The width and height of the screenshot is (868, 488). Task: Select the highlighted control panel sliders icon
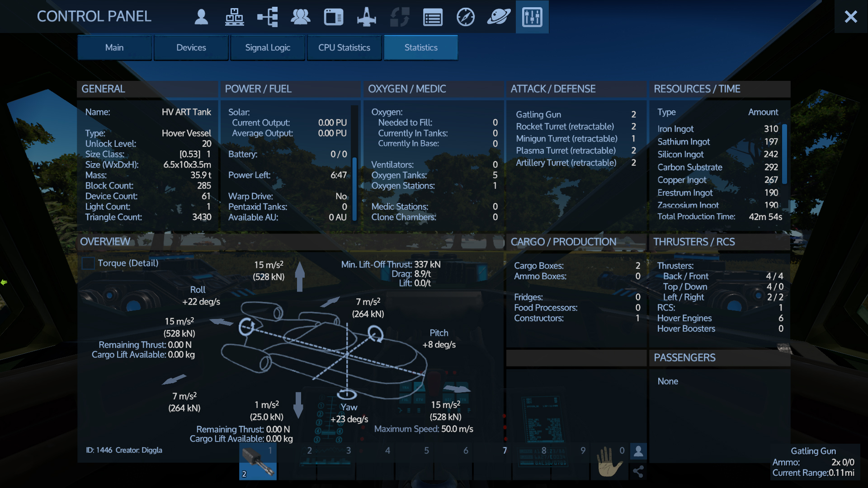(x=532, y=17)
